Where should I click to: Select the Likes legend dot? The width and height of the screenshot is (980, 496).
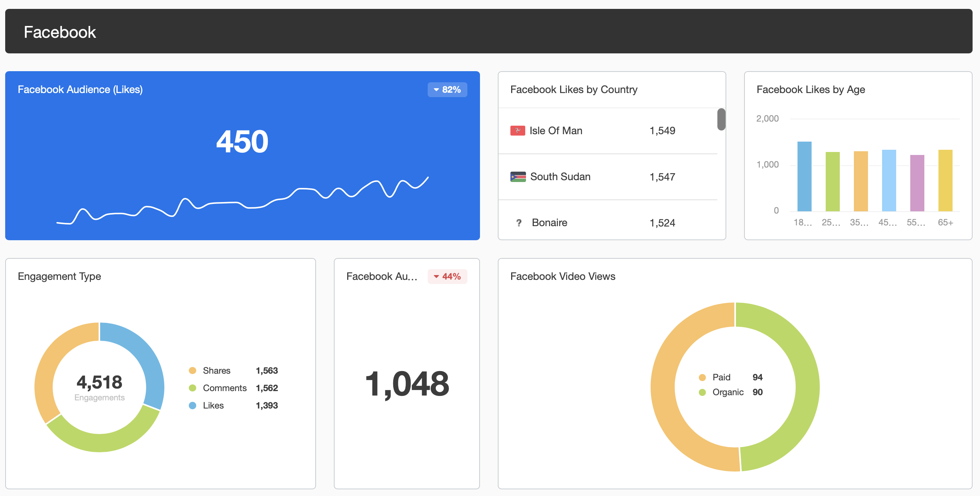(193, 406)
